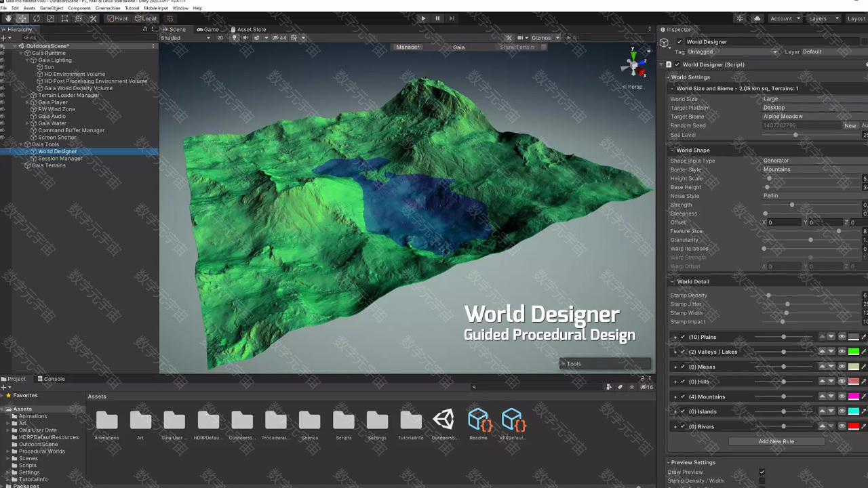
Task: Click the Mountains color eyedropper
Action: click(864, 396)
